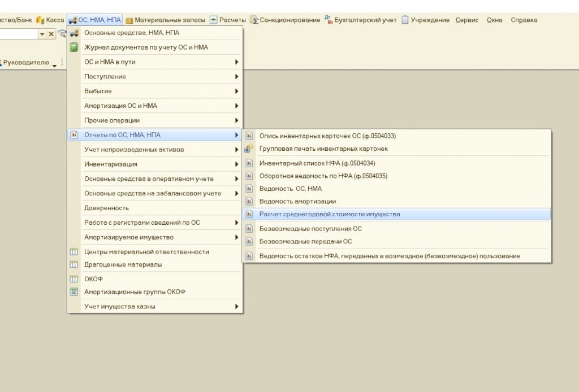579x392 pixels.
Task: Open the ОКОФ classifier
Action: click(x=93, y=279)
